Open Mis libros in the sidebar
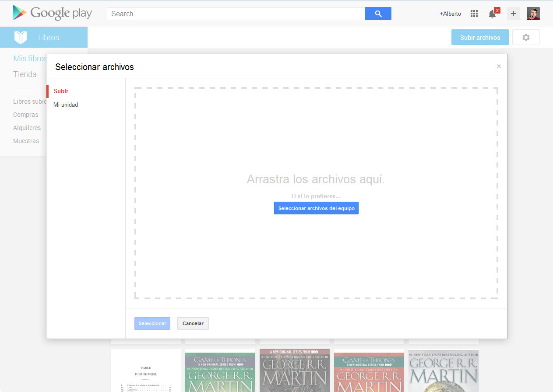 click(30, 59)
